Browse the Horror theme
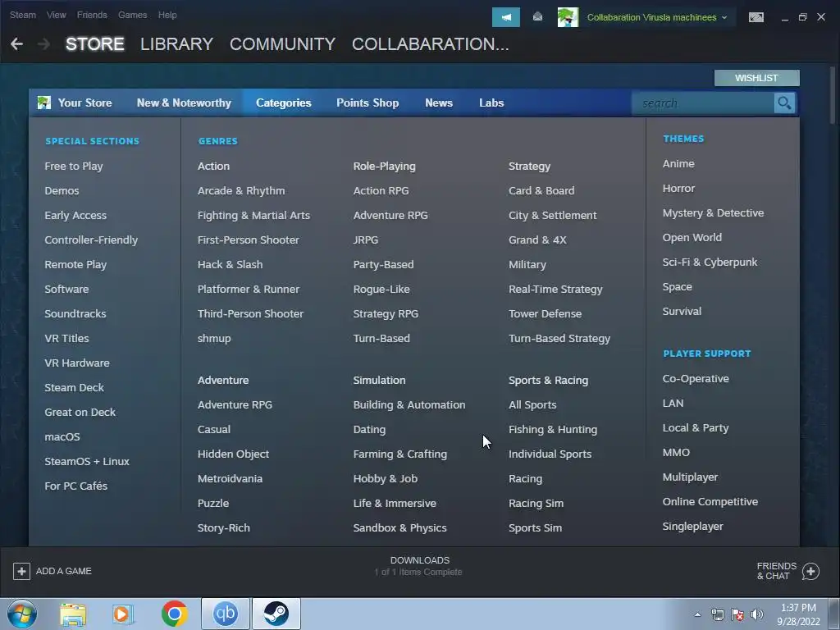Screen dimensions: 840x630 click(678, 189)
